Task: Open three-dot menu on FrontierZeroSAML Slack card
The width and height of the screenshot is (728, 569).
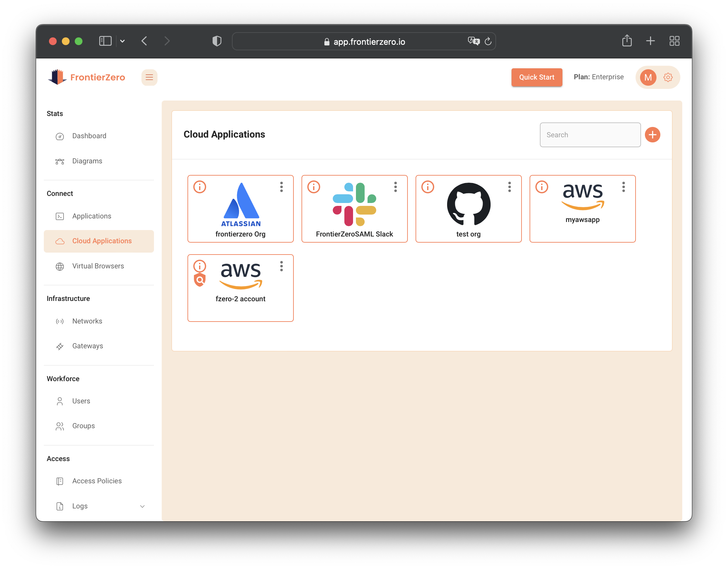Action: pos(396,187)
